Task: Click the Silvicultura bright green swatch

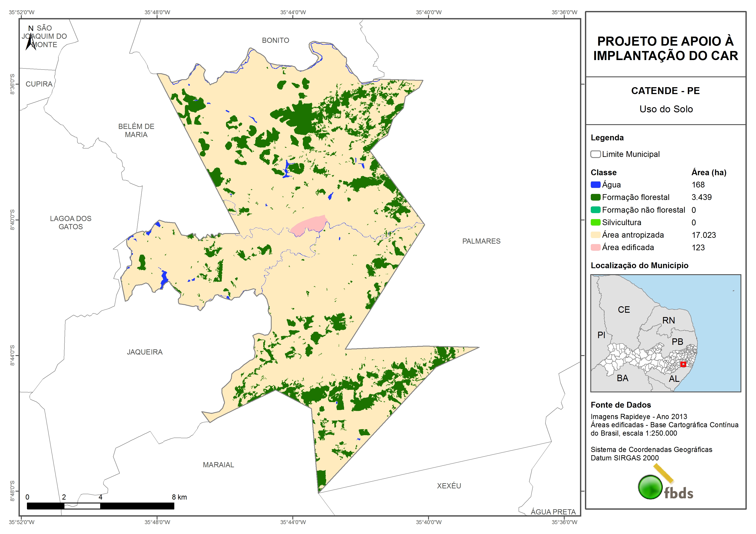Action: click(x=595, y=222)
